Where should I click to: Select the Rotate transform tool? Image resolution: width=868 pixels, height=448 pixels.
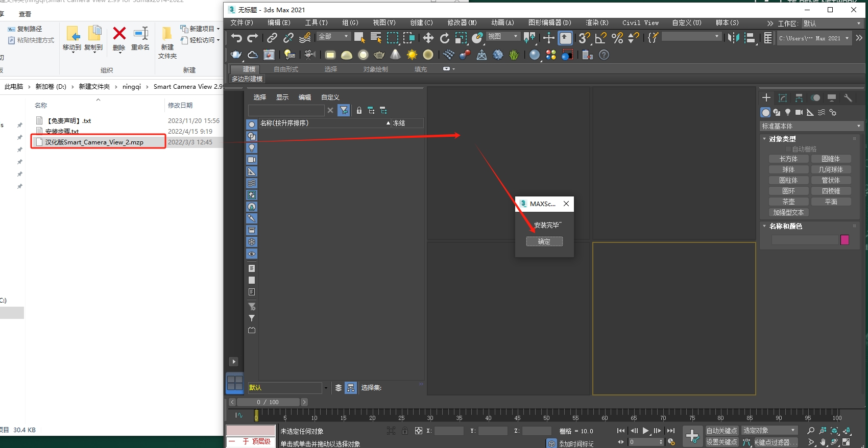[x=445, y=38]
